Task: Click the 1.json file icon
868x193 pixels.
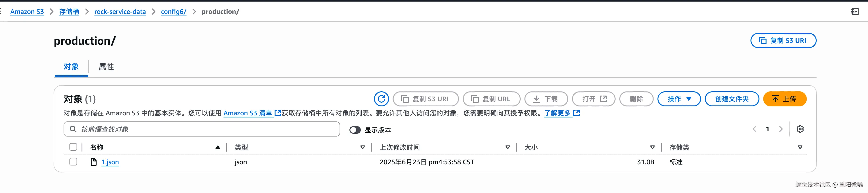Action: click(94, 162)
